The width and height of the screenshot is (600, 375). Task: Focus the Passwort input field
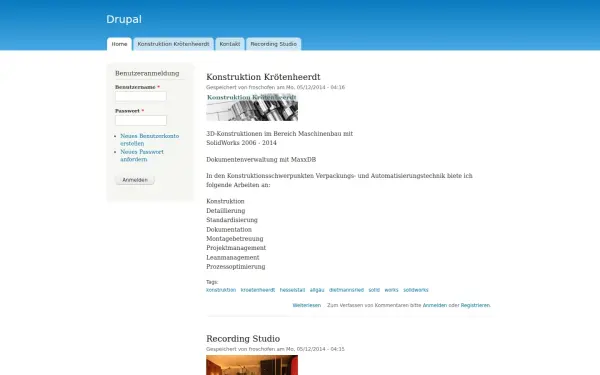click(x=141, y=120)
